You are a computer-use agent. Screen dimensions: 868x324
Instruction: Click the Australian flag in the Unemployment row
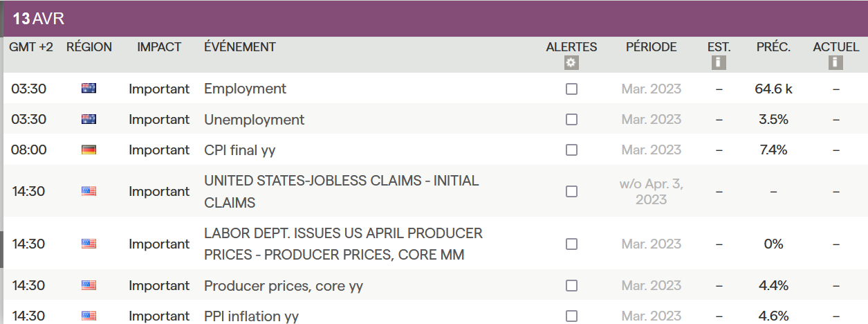click(x=89, y=119)
